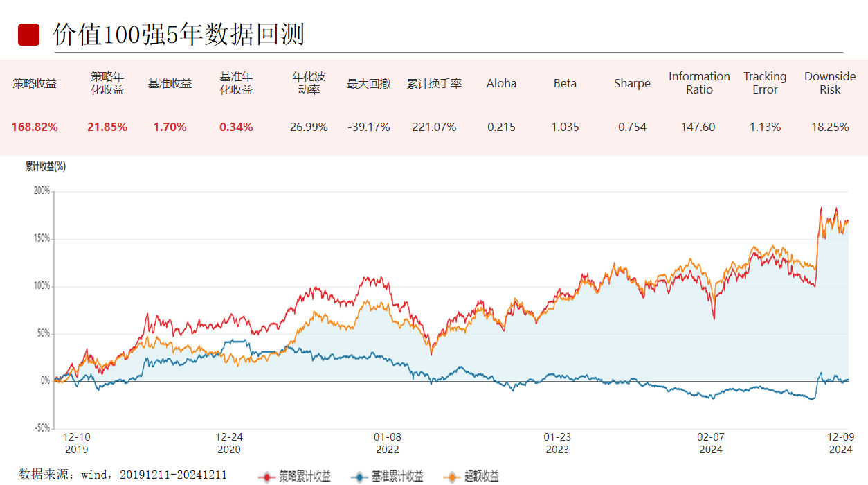Screen dimensions: 868x485
Task: Click the orange marker icon of 超额收益 legend
Action: [453, 477]
